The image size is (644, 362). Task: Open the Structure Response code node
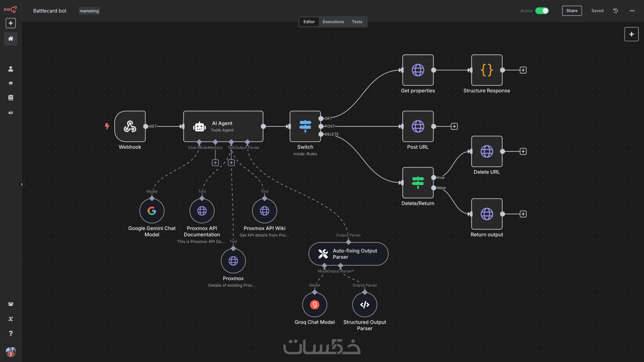click(486, 70)
